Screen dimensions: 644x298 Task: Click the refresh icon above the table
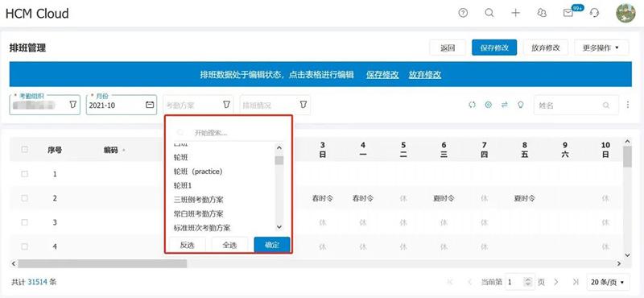click(473, 105)
